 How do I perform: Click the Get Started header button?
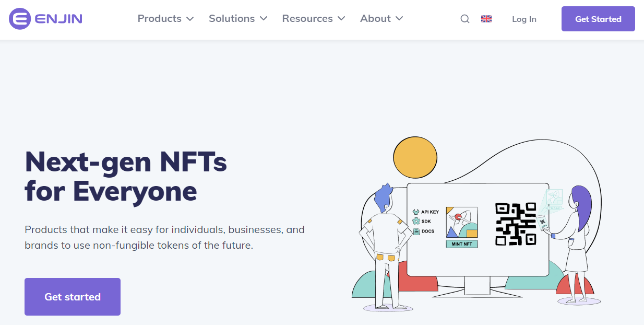tap(598, 19)
